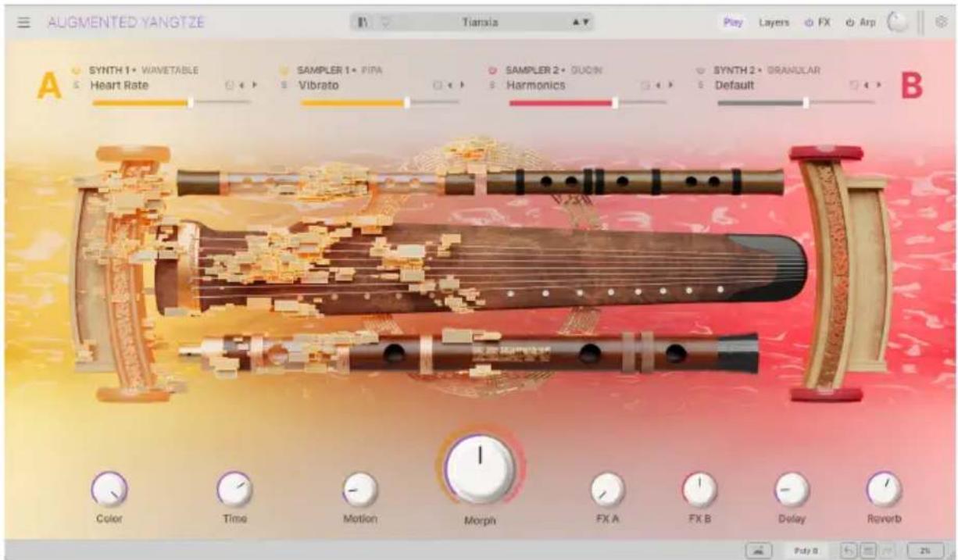Image resolution: width=958 pixels, height=560 pixels.
Task: Go to previous Synth 2 source
Action: [866, 85]
